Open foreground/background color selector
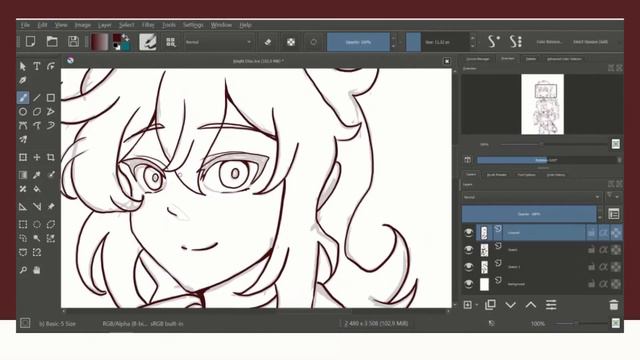 121,42
